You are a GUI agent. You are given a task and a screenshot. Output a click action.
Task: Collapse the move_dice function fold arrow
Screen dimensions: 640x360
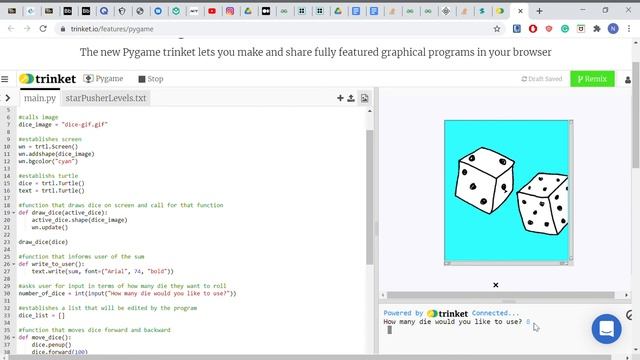[14, 338]
